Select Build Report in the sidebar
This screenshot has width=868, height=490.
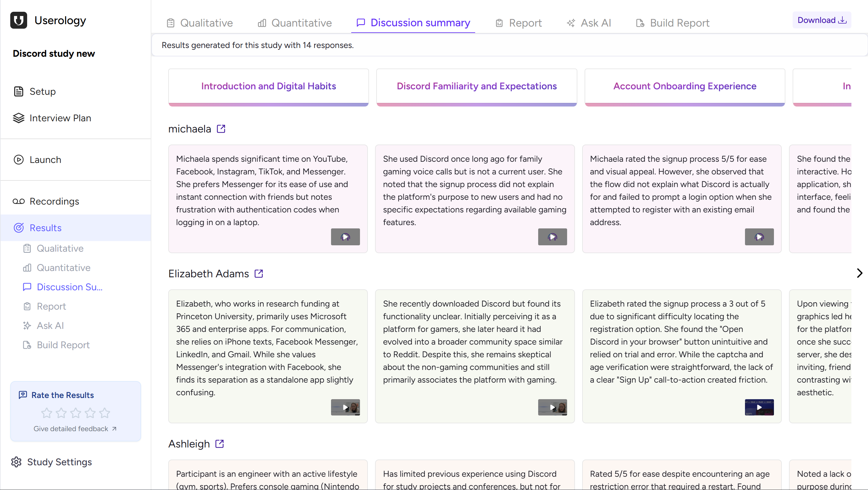[63, 345]
